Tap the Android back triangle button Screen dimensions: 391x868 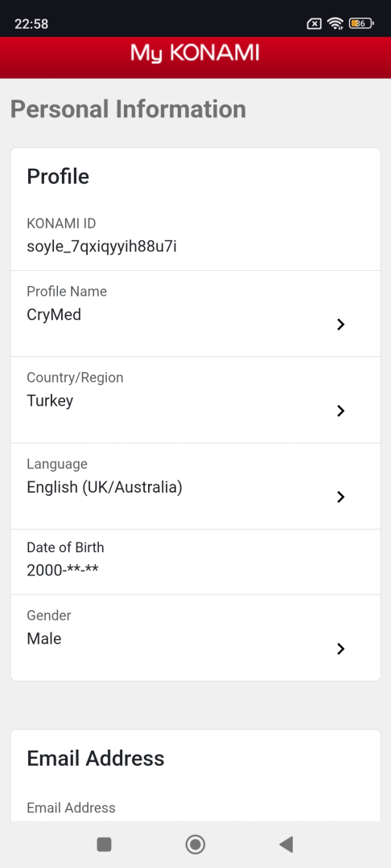[286, 844]
